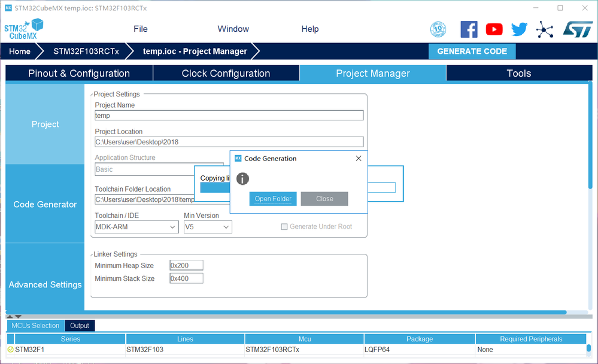The height and width of the screenshot is (364, 598).
Task: Click the Close button in the dialog
Action: (324, 199)
